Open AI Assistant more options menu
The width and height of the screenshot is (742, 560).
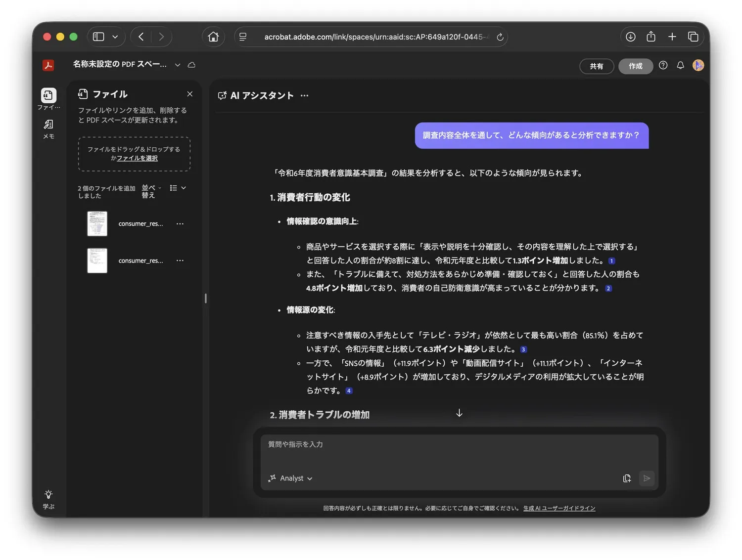point(304,96)
